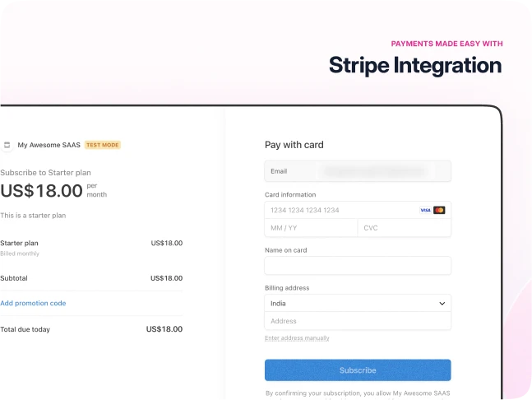Click the Total due today amount
The image size is (532, 400).
(164, 329)
